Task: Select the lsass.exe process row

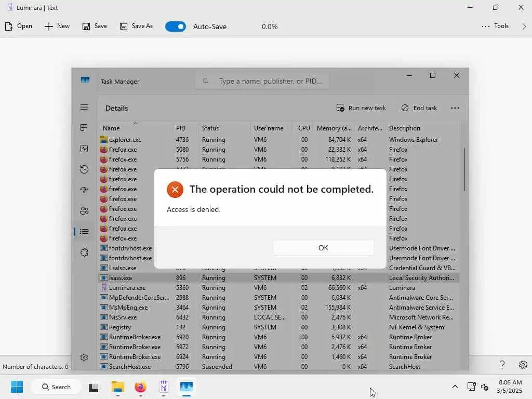Action: pyautogui.click(x=279, y=278)
